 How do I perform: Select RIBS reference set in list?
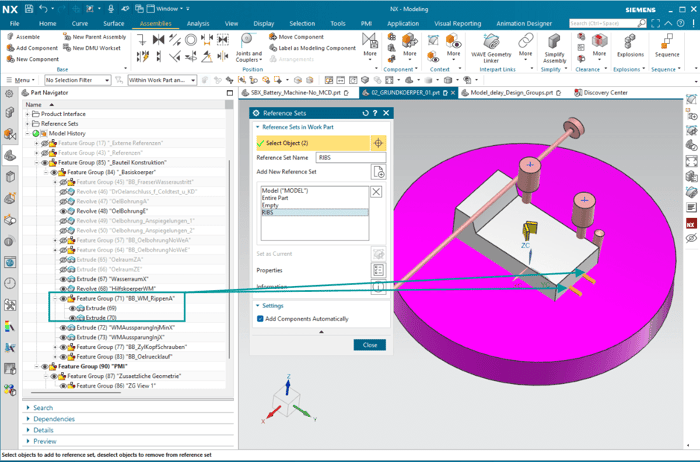click(x=315, y=212)
